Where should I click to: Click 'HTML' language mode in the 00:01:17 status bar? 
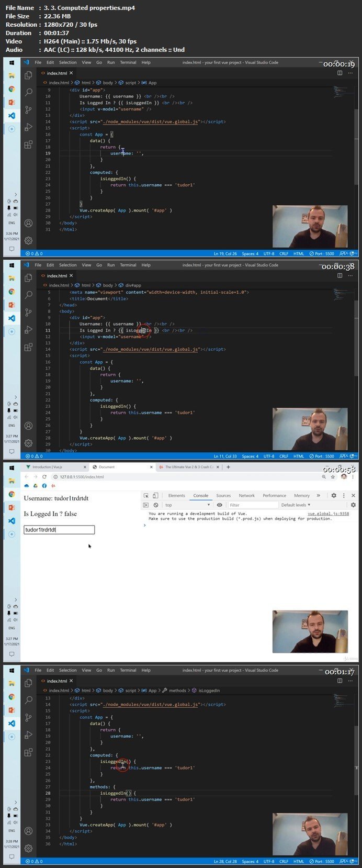point(299,861)
